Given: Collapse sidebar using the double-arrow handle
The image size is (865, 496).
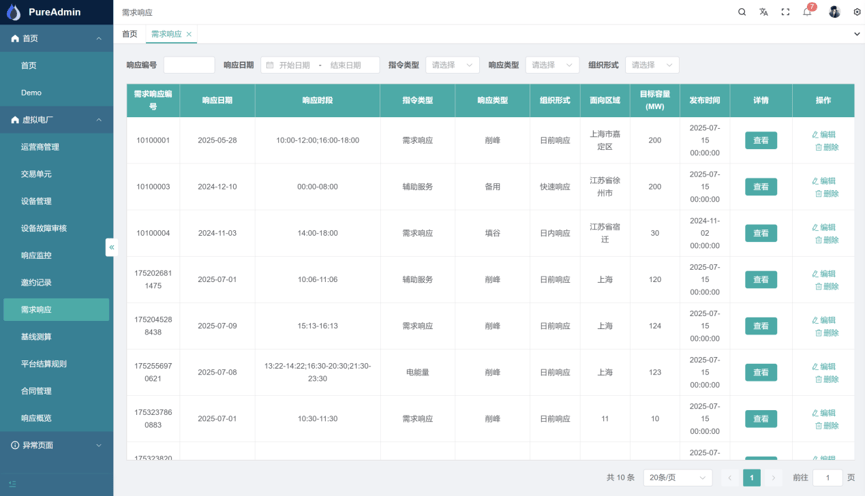Looking at the screenshot, I should [111, 247].
